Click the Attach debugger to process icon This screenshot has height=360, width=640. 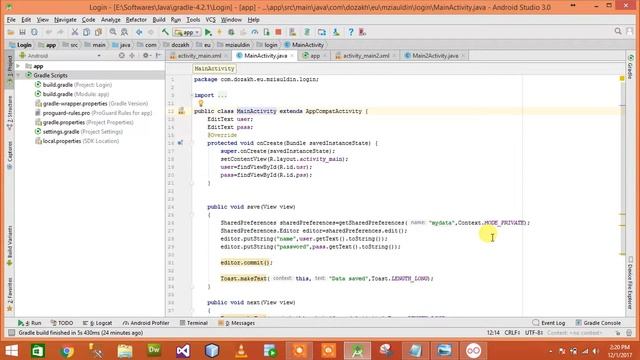pos(266,32)
